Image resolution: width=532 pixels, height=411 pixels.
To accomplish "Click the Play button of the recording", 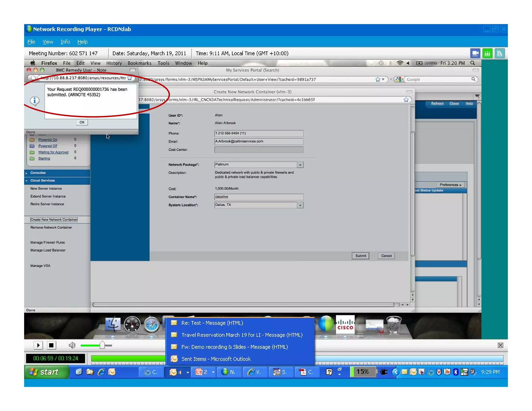I will 38,345.
